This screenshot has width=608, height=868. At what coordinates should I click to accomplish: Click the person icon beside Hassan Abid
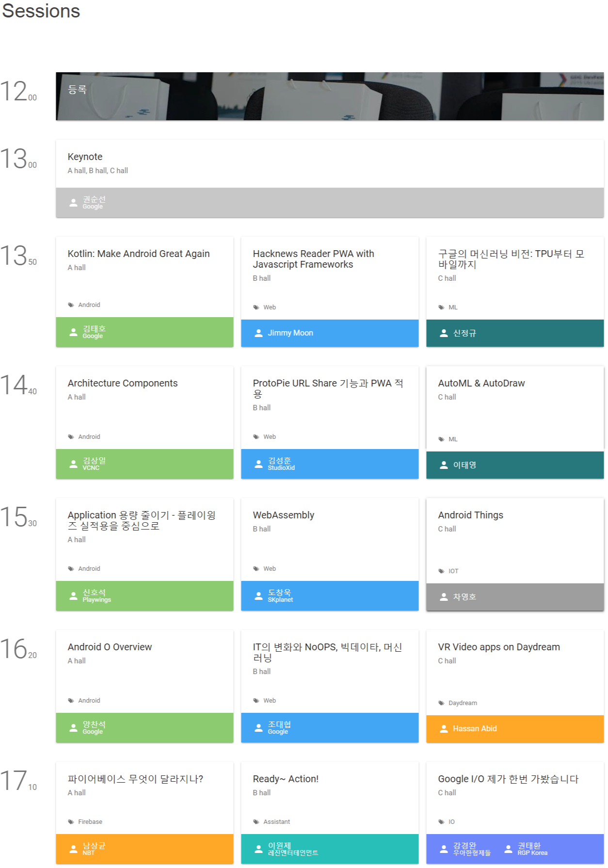pos(444,729)
